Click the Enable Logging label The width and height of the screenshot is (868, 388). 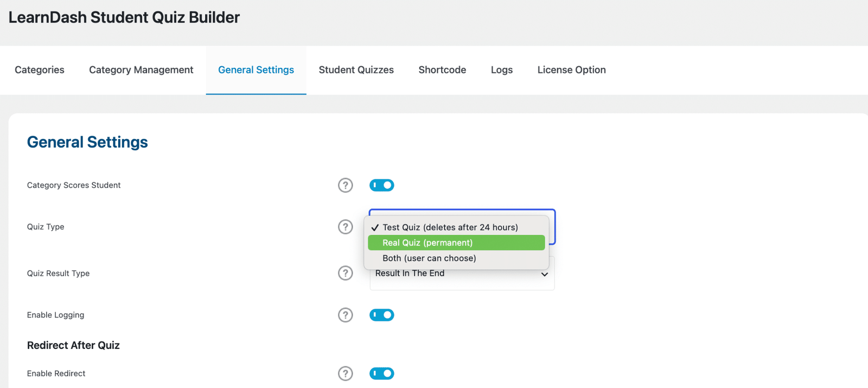55,315
